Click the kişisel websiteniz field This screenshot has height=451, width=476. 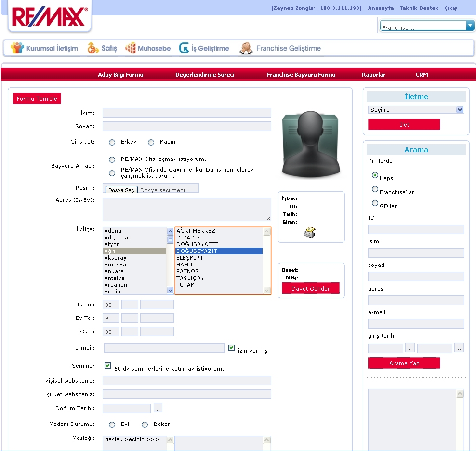(x=187, y=381)
